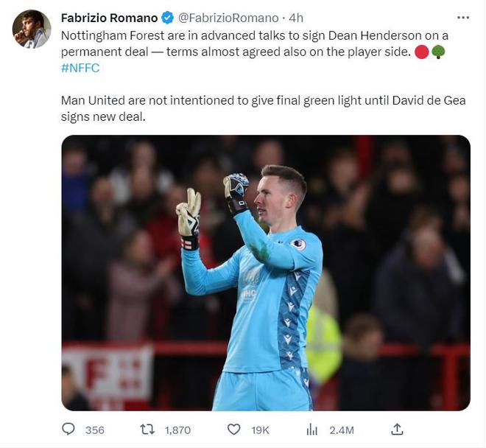The image size is (486, 448).
Task: Click the blue verified badge
Action: pos(168,18)
